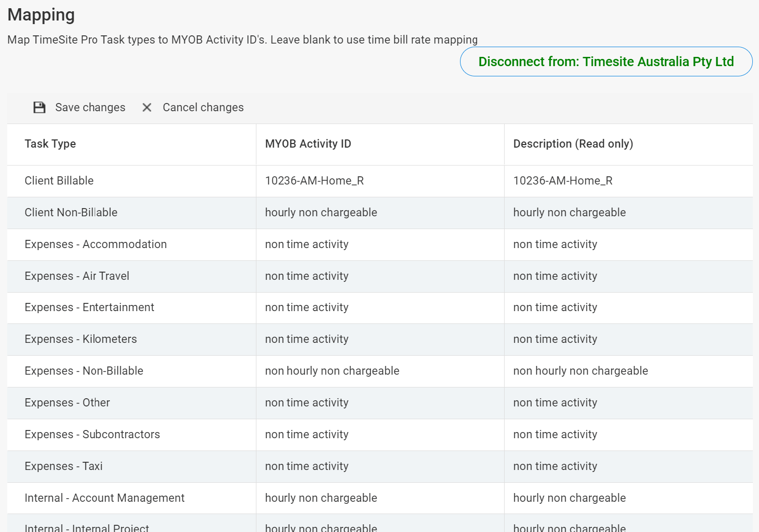This screenshot has width=759, height=532.
Task: Edit MYOB Activity ID for Client Billable
Action: [x=379, y=181]
